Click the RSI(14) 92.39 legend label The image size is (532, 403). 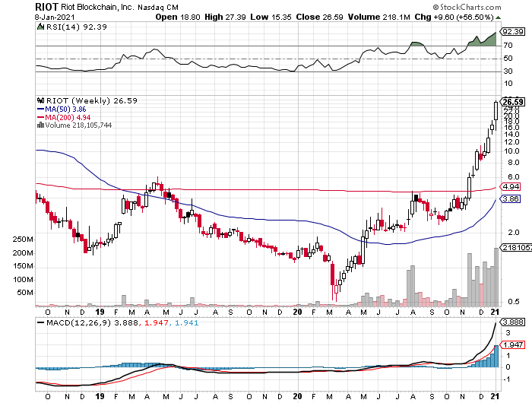pyautogui.click(x=76, y=27)
